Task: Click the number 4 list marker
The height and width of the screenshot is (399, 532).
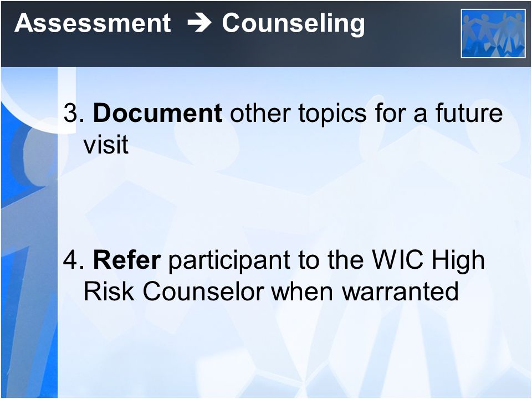Action: pyautogui.click(x=74, y=260)
